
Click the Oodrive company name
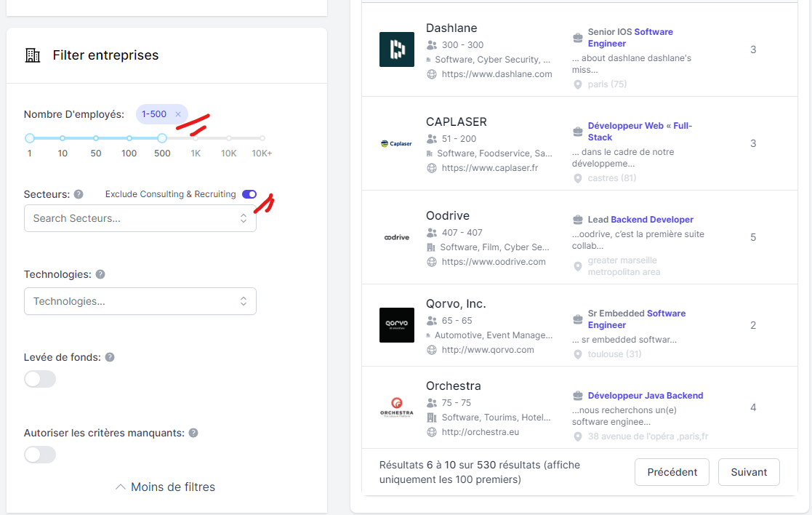pyautogui.click(x=447, y=215)
